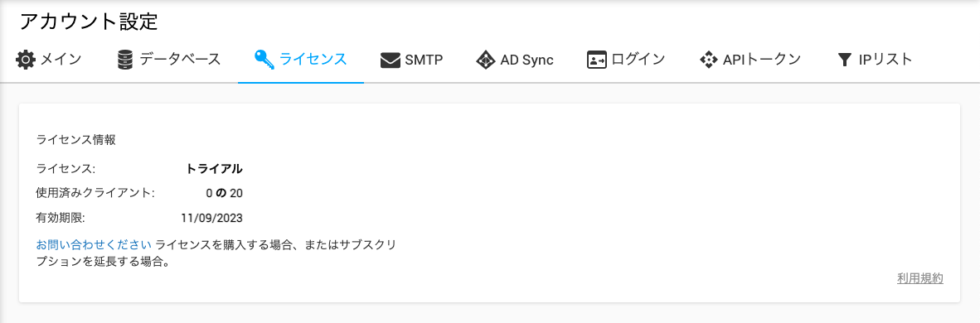
Task: Click the funnel filter icon beside IPリスト
Action: coord(844,60)
